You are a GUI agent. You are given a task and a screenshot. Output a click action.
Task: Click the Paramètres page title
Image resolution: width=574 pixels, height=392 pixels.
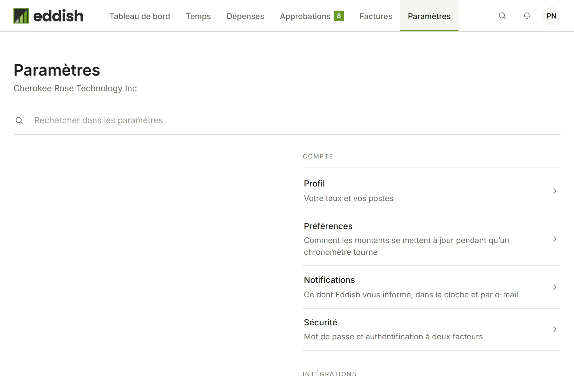click(x=57, y=70)
